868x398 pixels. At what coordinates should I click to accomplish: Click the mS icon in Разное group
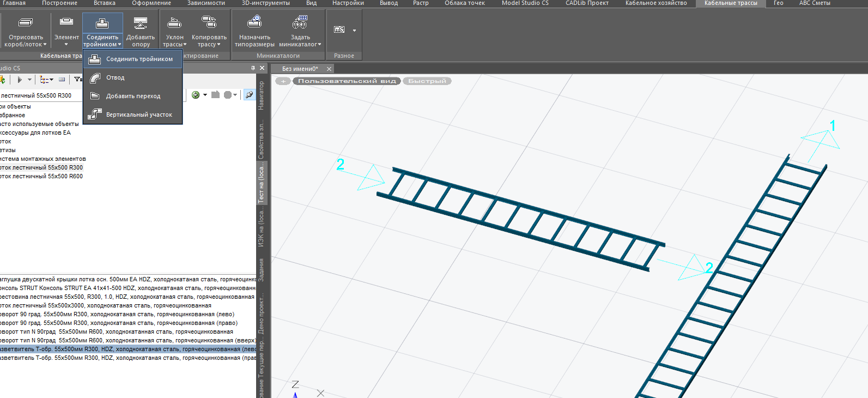click(339, 29)
